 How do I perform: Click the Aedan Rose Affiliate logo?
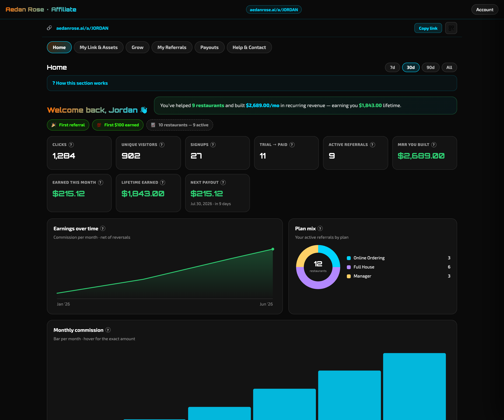pyautogui.click(x=41, y=9)
